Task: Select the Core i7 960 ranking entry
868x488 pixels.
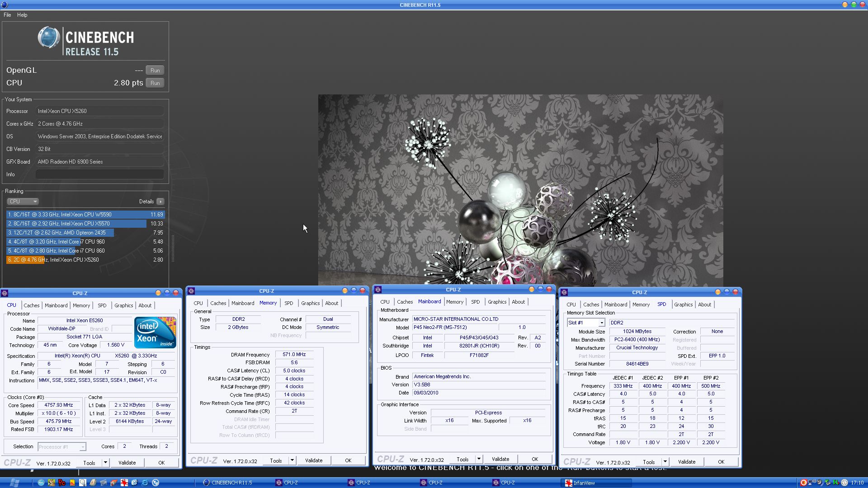Action: point(85,242)
